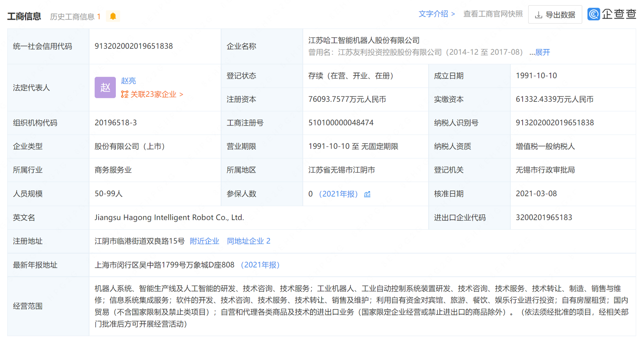This screenshot has width=644, height=337.
Task: Open 关联23家企业 > link
Action: pos(157,94)
